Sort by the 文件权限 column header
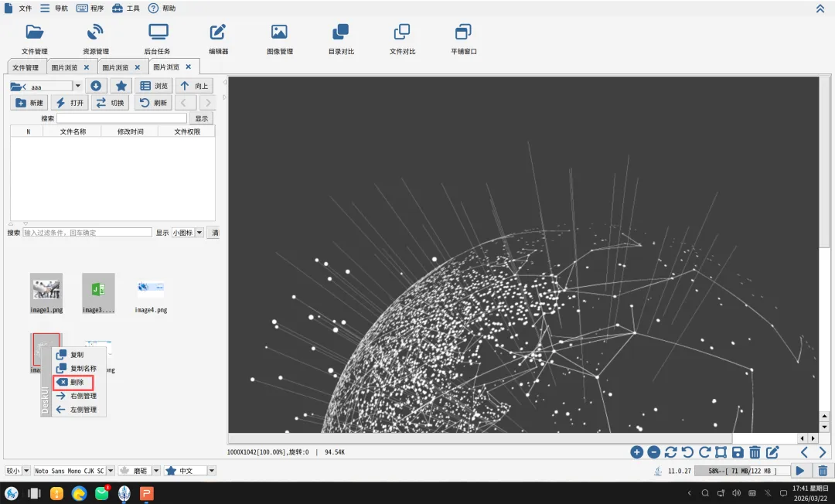 coord(187,131)
